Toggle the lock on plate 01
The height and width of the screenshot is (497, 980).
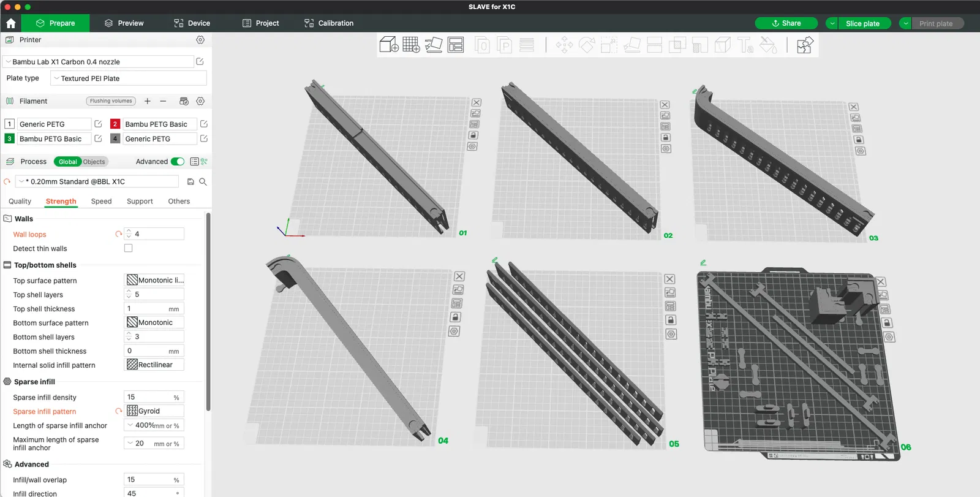pos(473,135)
